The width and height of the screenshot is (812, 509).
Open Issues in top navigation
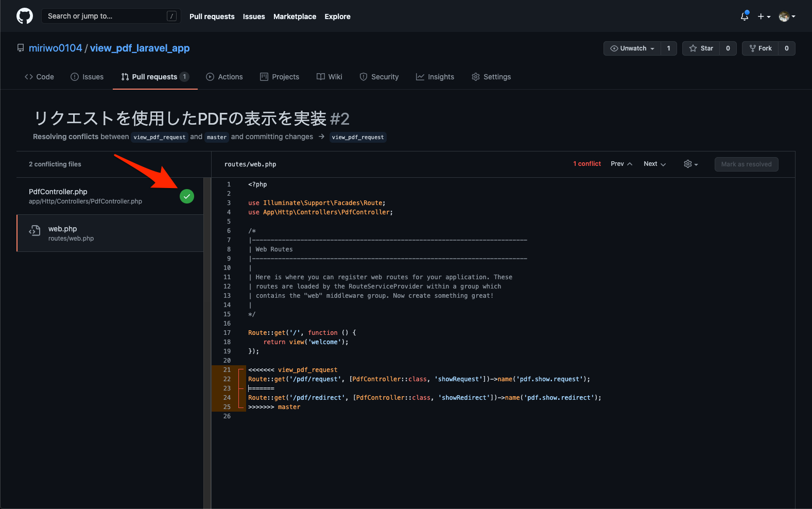[x=254, y=16]
